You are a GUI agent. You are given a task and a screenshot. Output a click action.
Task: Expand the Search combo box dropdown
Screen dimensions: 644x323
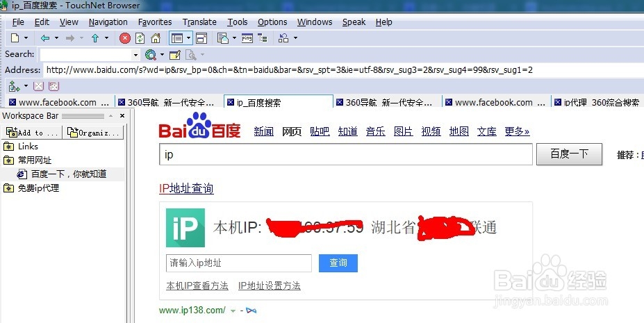pyautogui.click(x=135, y=55)
